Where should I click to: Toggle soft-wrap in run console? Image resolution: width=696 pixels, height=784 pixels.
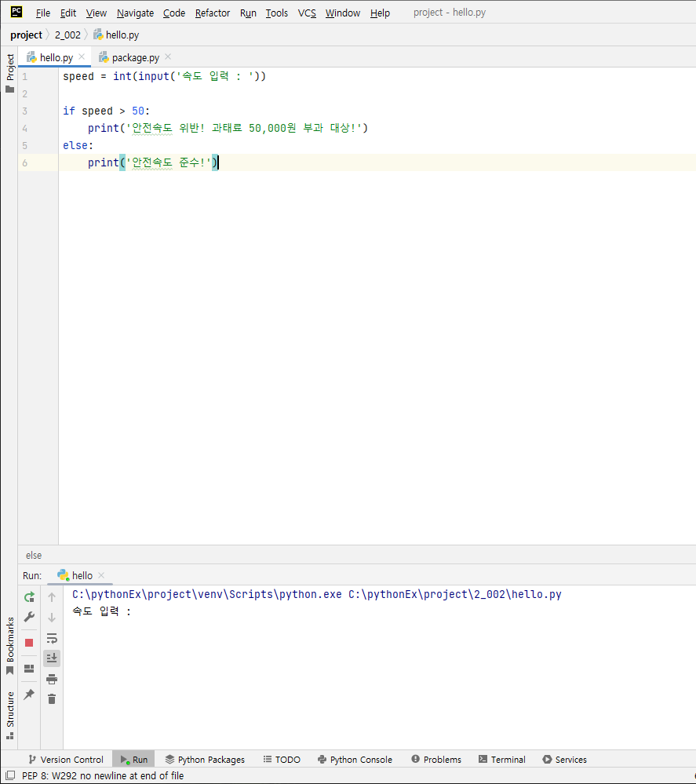tap(52, 639)
